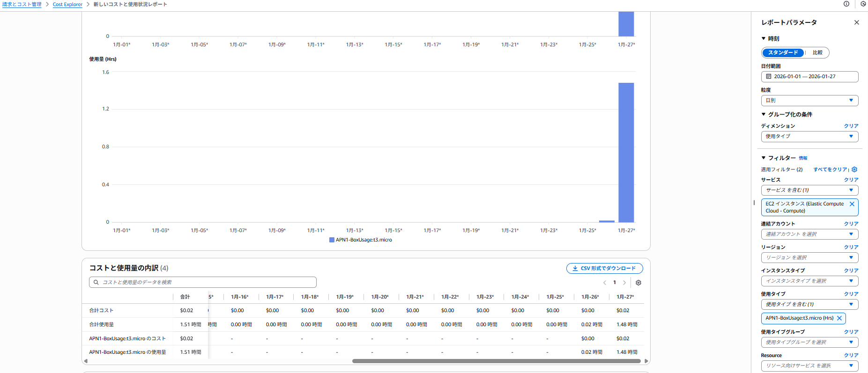
Task: Go to next page of the breakdown table
Action: tap(624, 283)
